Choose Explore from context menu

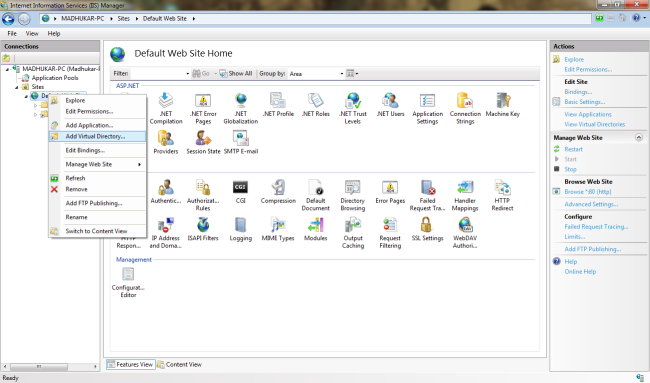coord(97,100)
